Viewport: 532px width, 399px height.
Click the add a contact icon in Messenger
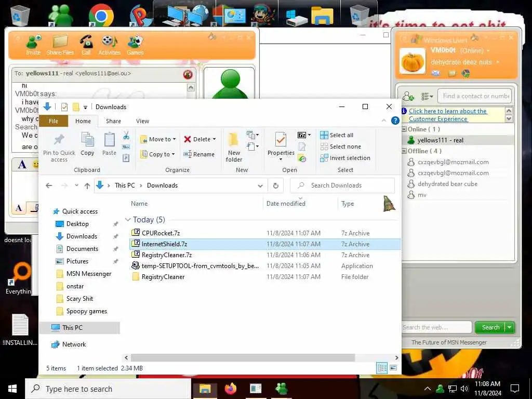(x=408, y=96)
